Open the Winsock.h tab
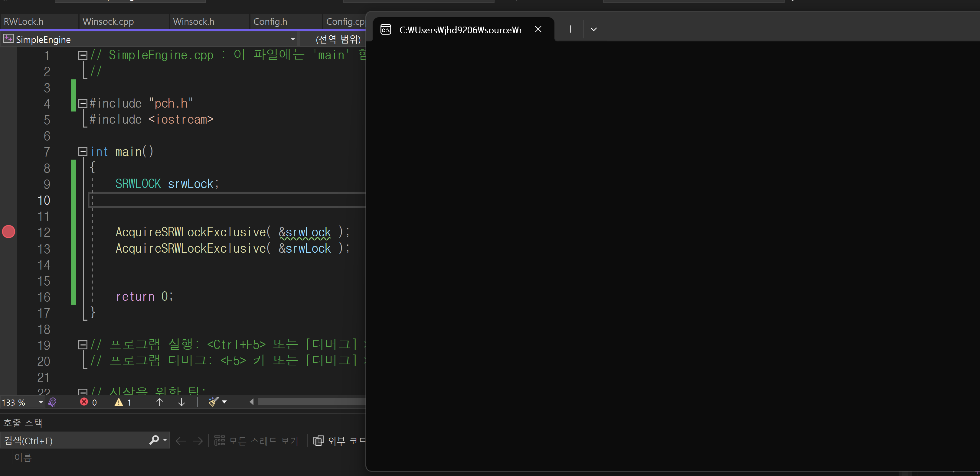 click(x=193, y=22)
